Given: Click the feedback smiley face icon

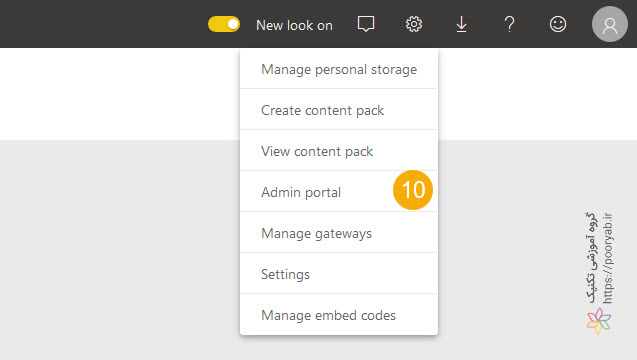Looking at the screenshot, I should pos(558,24).
